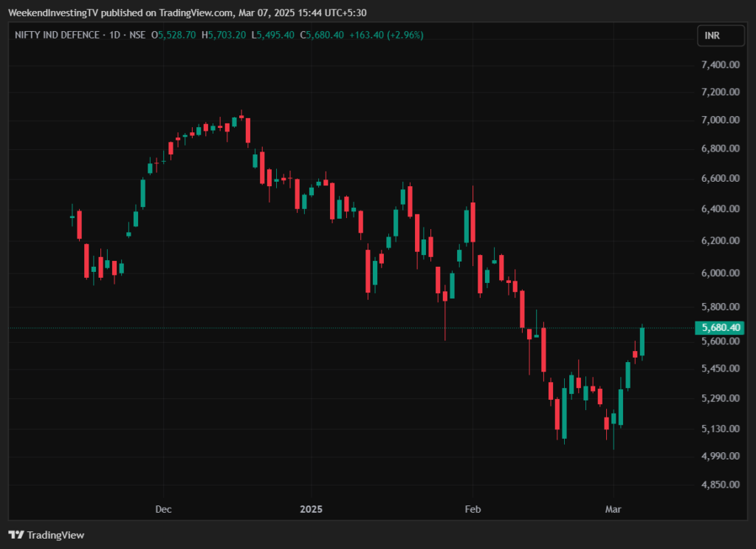Select the Dec label on time axis
Image resolution: width=756 pixels, height=549 pixels.
pos(163,509)
